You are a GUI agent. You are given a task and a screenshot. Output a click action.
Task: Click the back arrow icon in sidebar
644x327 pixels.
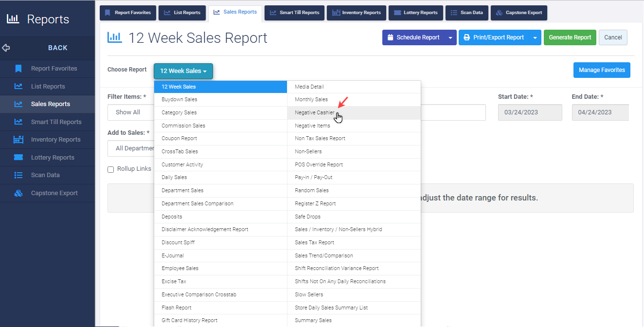6,48
